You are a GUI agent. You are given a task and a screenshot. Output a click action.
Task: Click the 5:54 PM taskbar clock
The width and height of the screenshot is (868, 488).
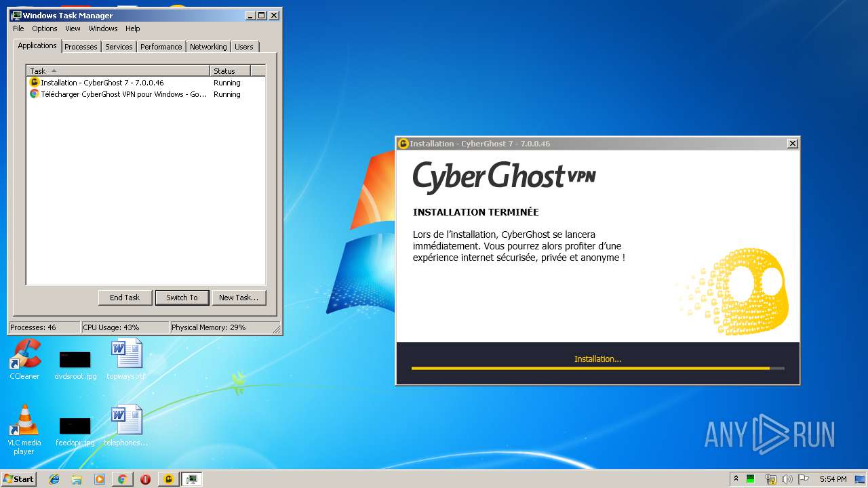click(x=833, y=479)
